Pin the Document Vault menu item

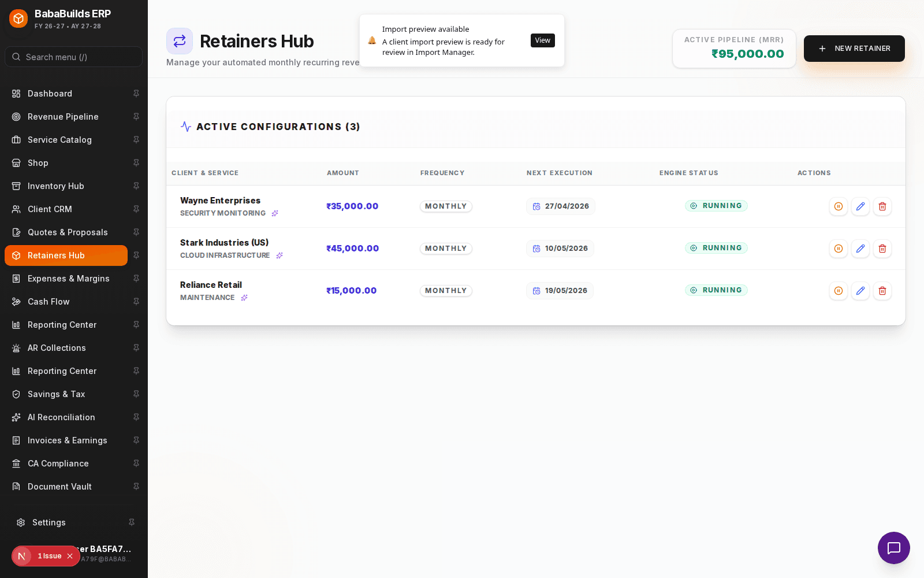coord(136,487)
